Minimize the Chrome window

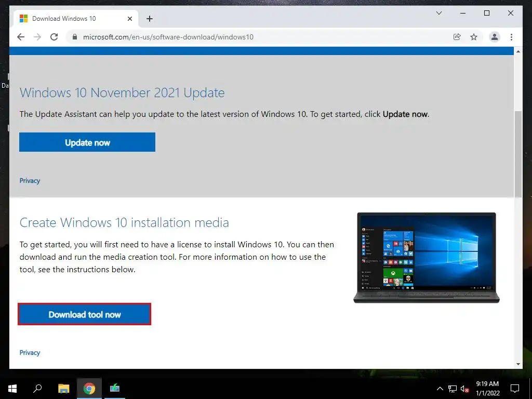(463, 13)
